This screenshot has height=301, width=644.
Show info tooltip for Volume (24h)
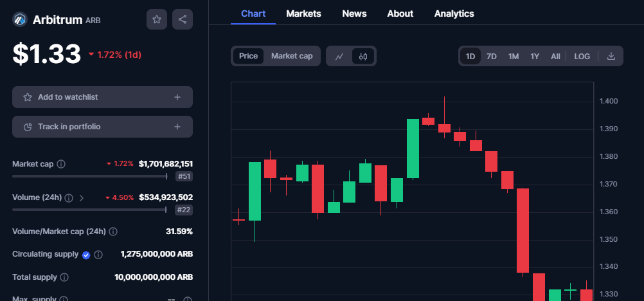[69, 198]
